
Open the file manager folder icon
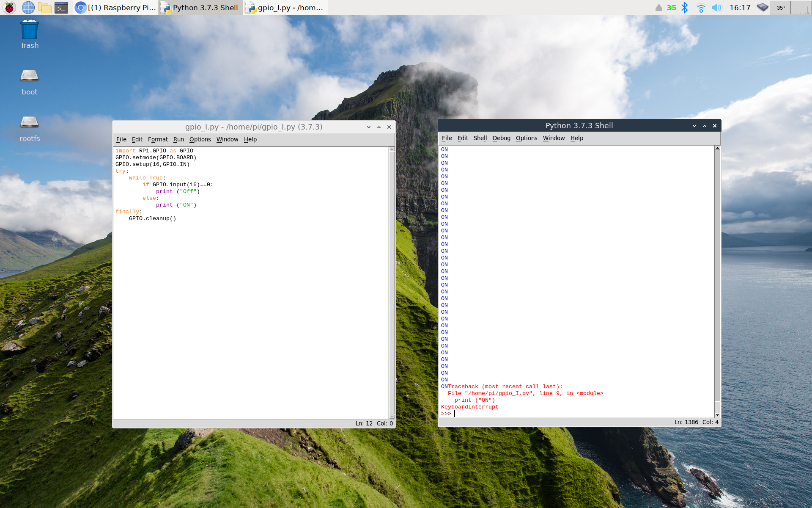pos(44,8)
